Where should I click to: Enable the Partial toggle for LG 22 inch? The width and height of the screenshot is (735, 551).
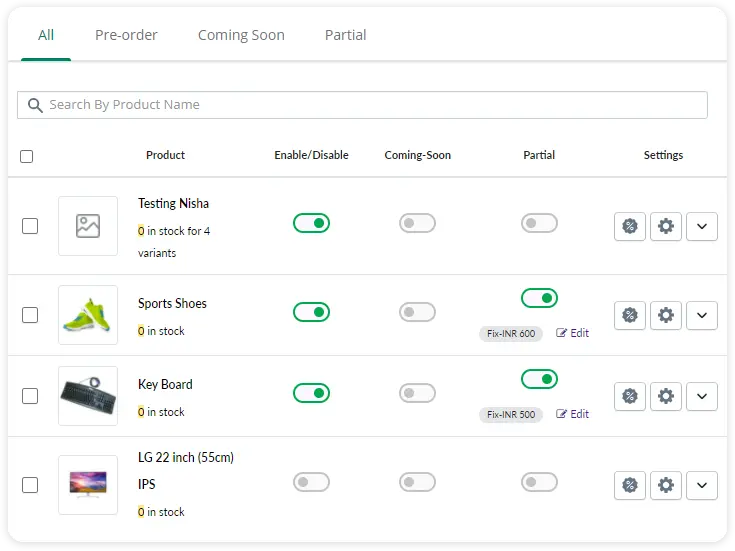539,483
